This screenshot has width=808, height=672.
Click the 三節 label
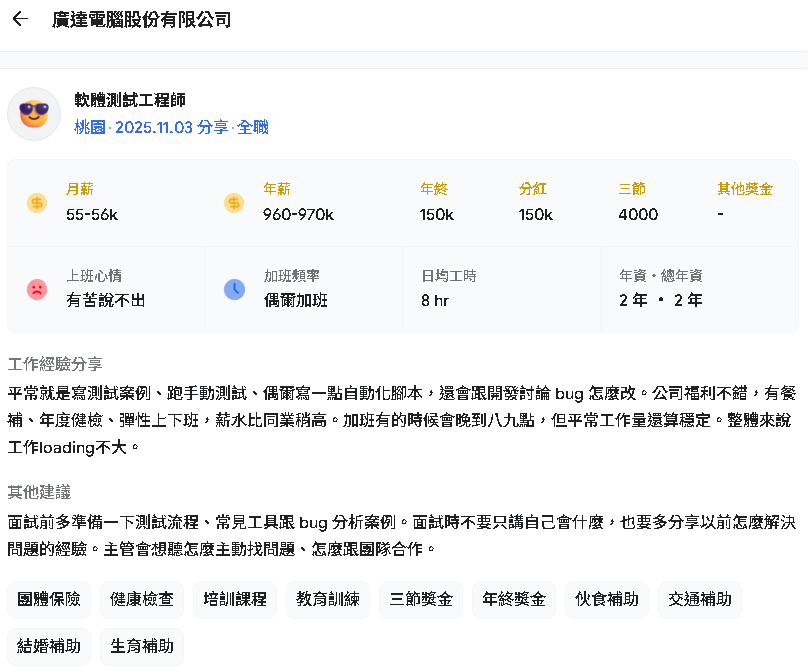tap(632, 189)
